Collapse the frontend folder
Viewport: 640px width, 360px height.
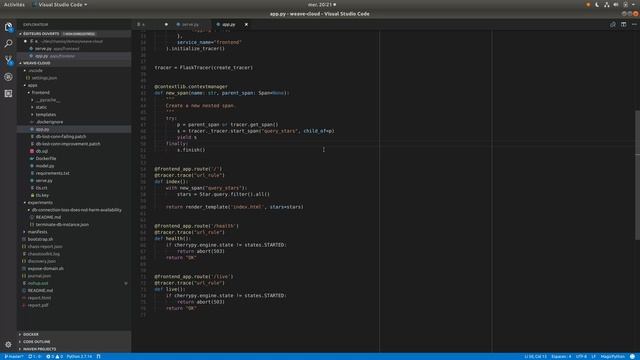coord(73,93)
